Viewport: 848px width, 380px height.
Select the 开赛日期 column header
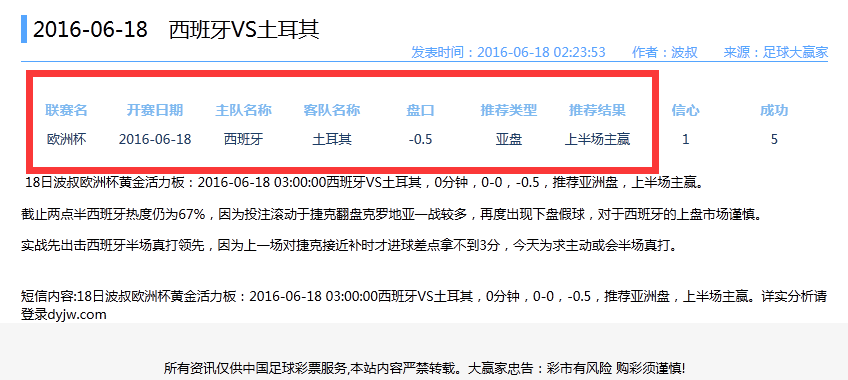(x=155, y=110)
